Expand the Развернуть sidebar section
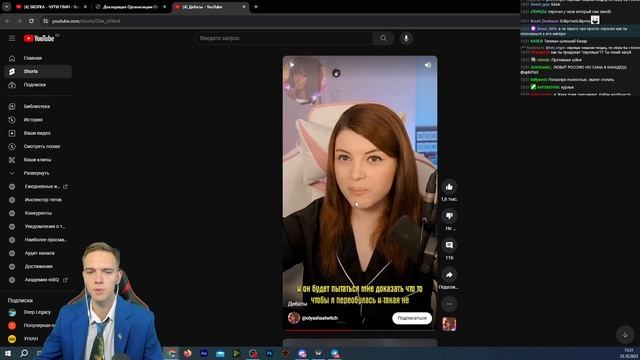The width and height of the screenshot is (640, 360). 38,173
